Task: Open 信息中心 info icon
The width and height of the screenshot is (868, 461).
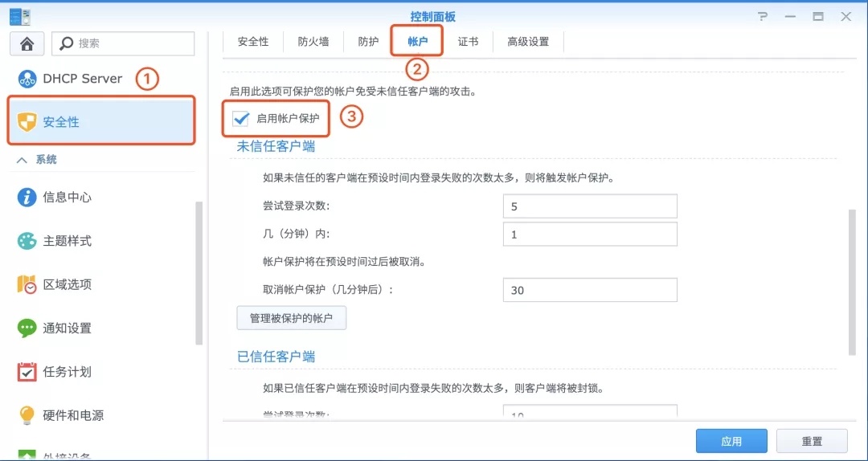Action: coord(27,197)
